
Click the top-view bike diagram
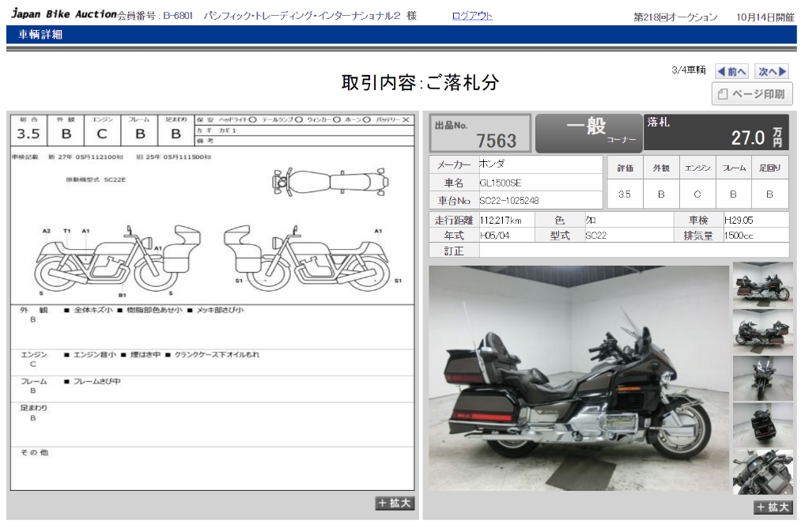click(330, 182)
